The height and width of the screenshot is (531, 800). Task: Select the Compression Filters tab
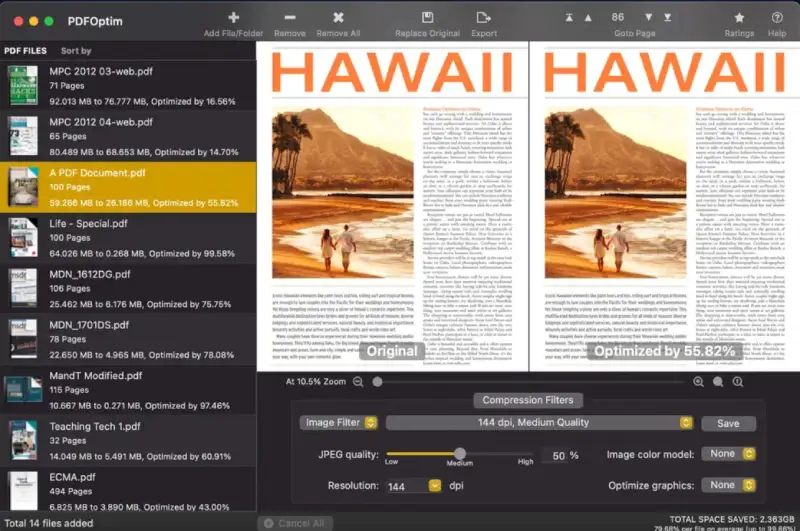pyautogui.click(x=528, y=400)
